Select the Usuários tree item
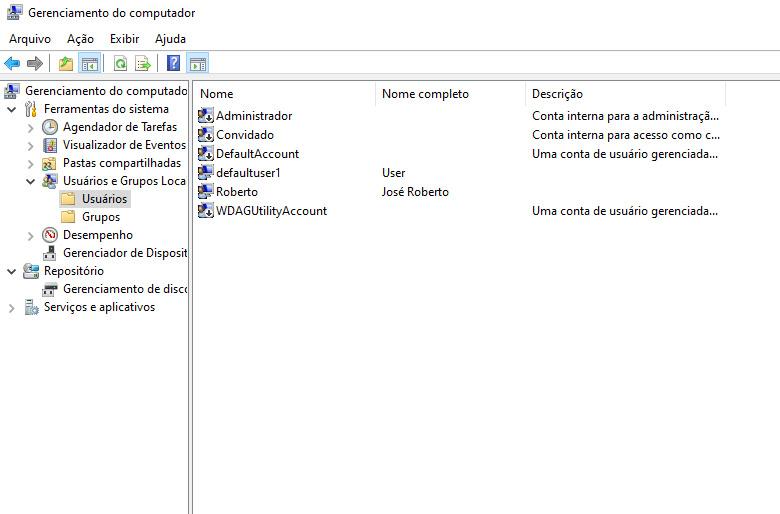 coord(104,199)
